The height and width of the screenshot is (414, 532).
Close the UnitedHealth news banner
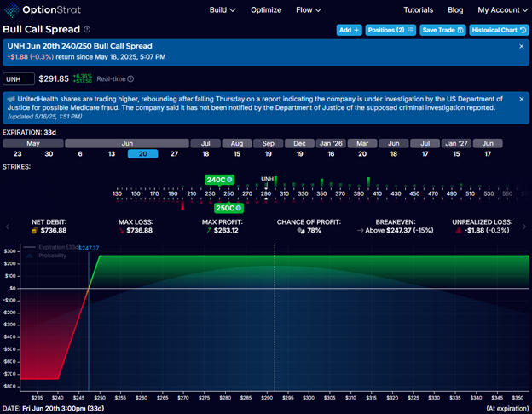tap(522, 99)
